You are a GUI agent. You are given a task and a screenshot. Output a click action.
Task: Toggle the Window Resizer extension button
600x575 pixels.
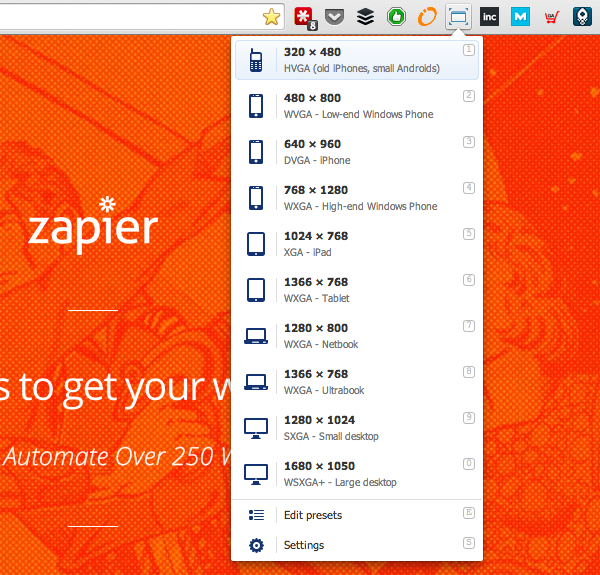click(x=458, y=16)
